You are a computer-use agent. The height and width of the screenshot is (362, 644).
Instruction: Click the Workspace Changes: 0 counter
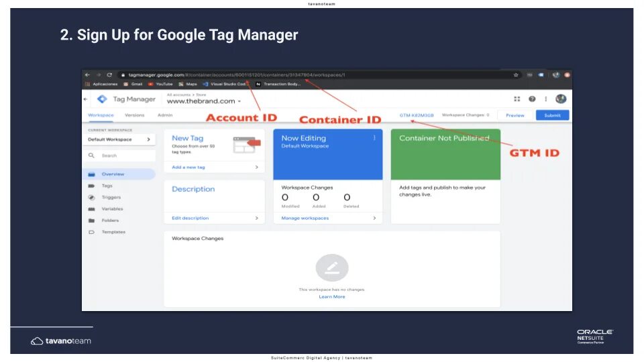tap(466, 115)
